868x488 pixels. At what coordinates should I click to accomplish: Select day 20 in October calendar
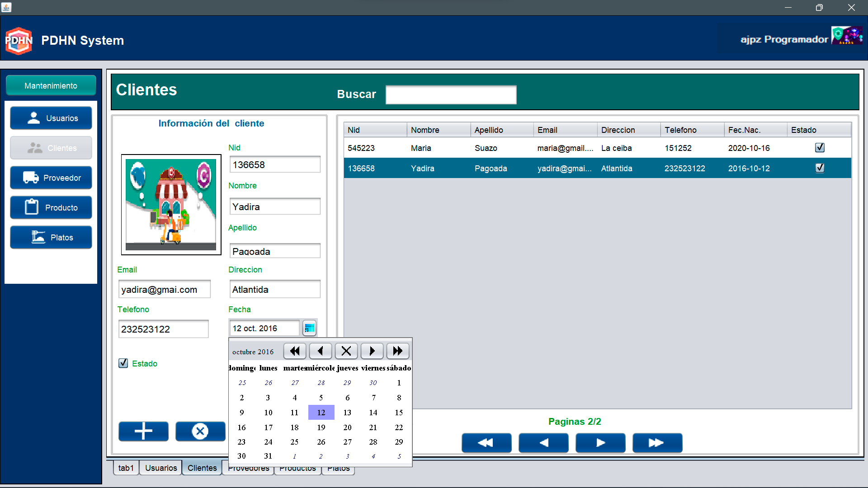point(347,427)
